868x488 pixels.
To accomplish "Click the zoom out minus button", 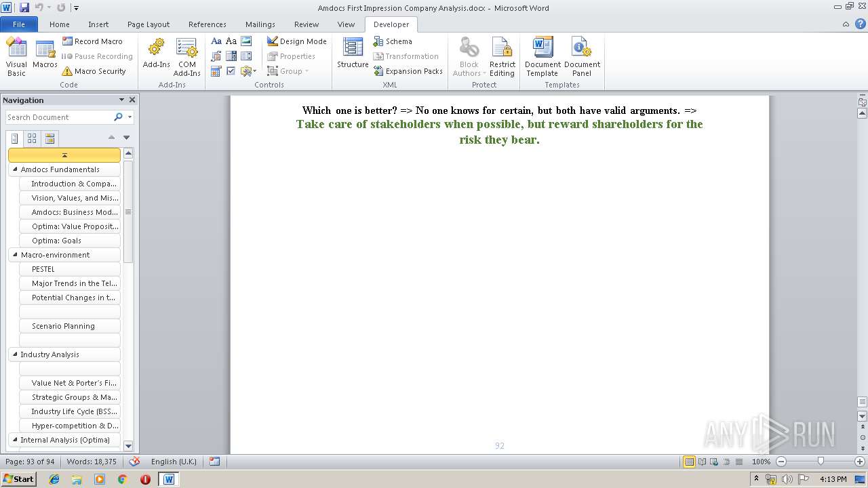I will (x=781, y=462).
